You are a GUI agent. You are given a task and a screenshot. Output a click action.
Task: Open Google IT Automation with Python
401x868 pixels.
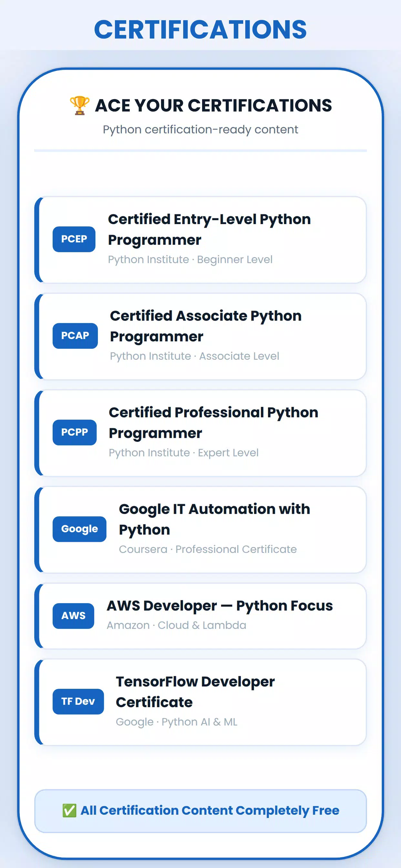200,530
